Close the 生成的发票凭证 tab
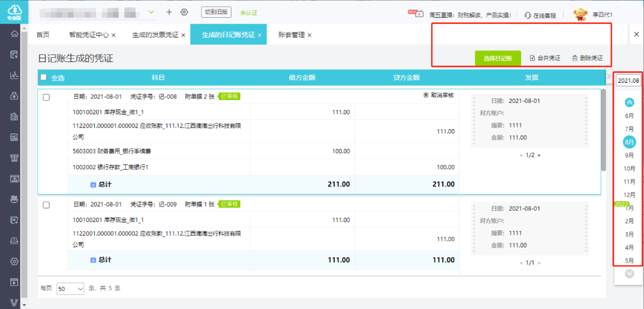This screenshot has width=644, height=309. tap(183, 35)
